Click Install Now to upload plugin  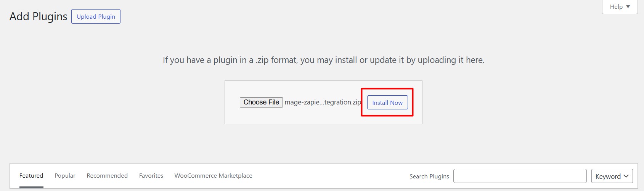pos(387,103)
